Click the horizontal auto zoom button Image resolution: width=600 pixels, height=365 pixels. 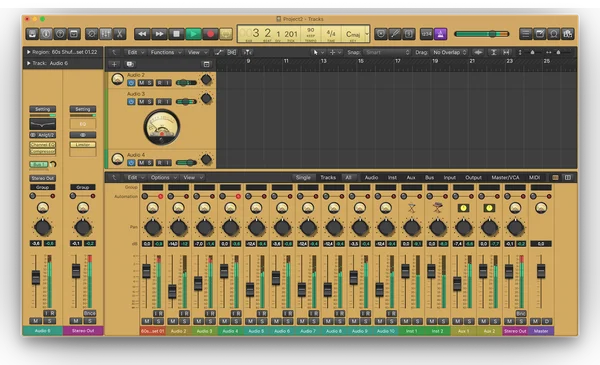coord(506,52)
